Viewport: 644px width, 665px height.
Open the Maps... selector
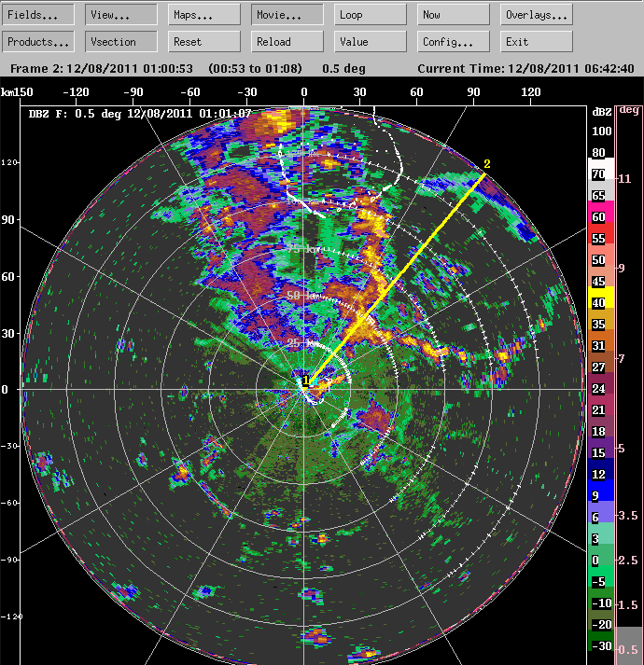click(x=204, y=15)
